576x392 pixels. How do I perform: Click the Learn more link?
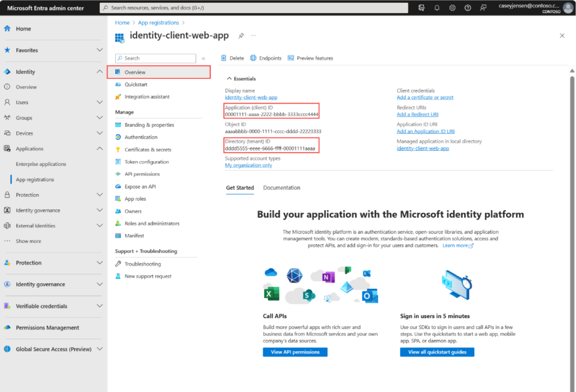[x=458, y=245]
